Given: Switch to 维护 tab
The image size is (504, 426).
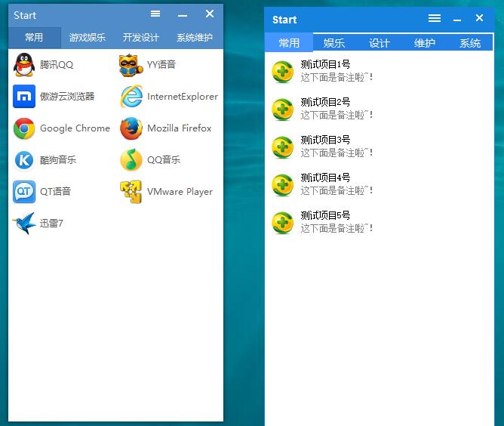Looking at the screenshot, I should coord(425,43).
